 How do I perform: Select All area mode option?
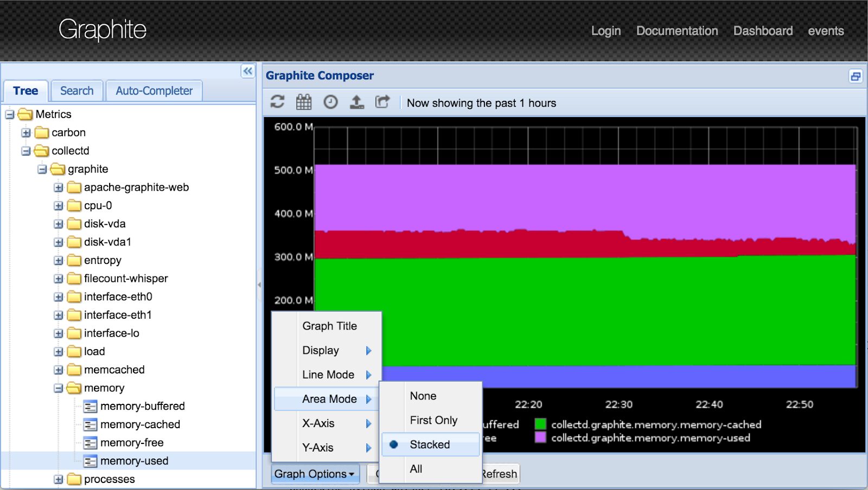coord(431,469)
